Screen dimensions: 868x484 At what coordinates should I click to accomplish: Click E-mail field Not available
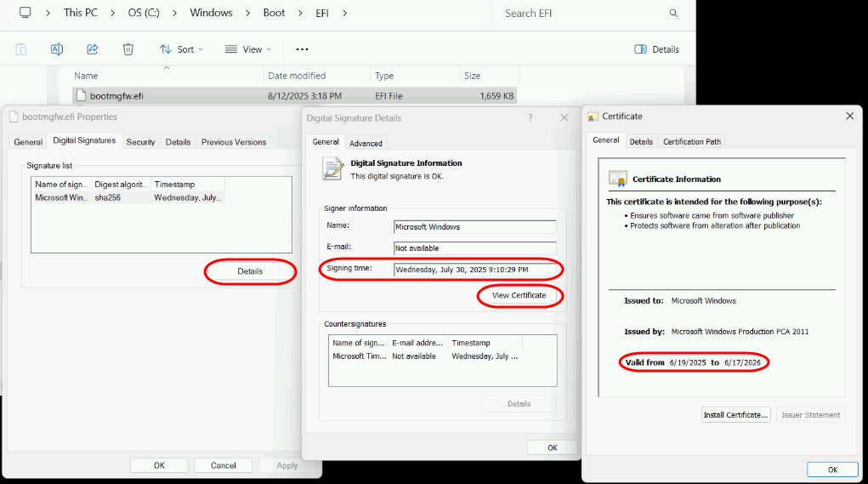474,248
